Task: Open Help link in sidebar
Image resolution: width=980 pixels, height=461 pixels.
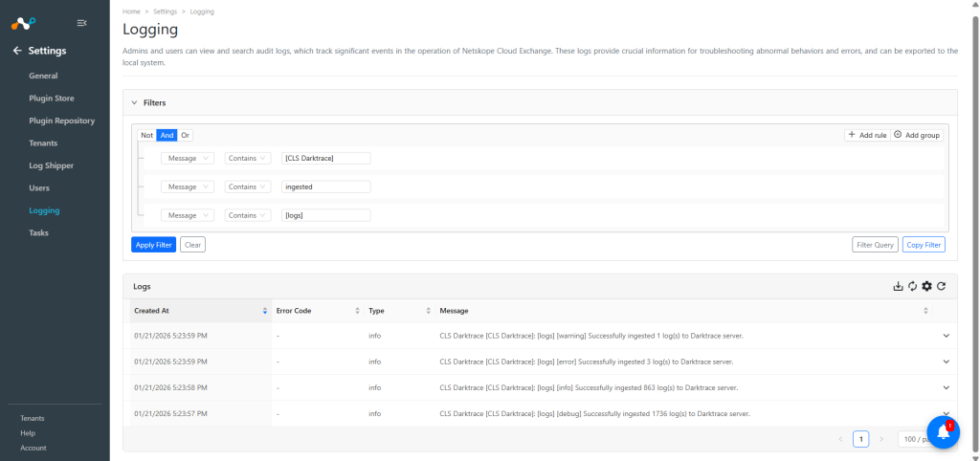Action: pos(28,433)
